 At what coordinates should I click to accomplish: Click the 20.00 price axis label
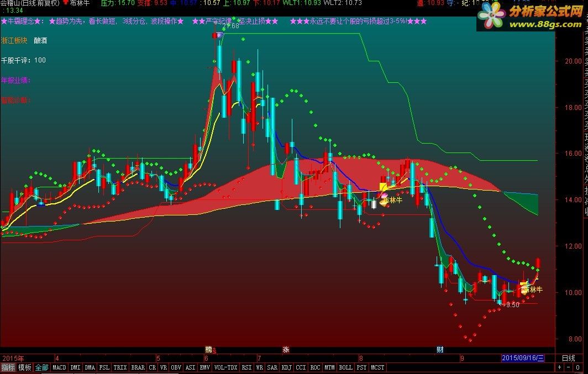click(573, 61)
